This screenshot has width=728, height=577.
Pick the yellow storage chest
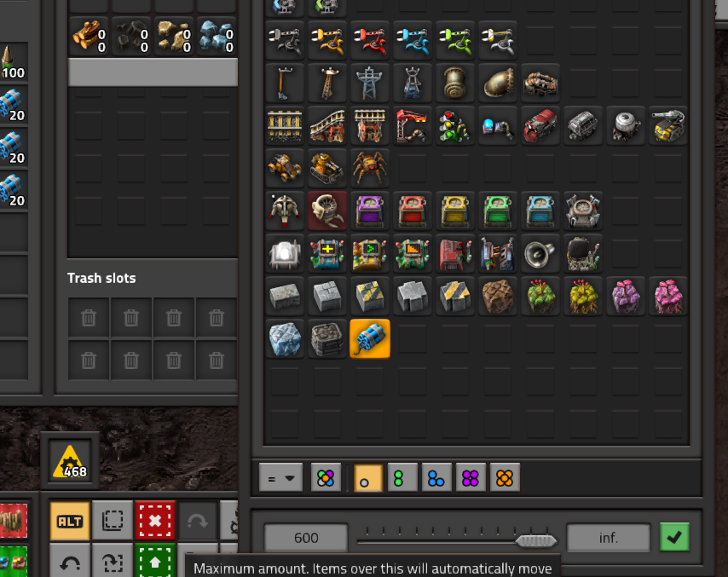pyautogui.click(x=455, y=211)
